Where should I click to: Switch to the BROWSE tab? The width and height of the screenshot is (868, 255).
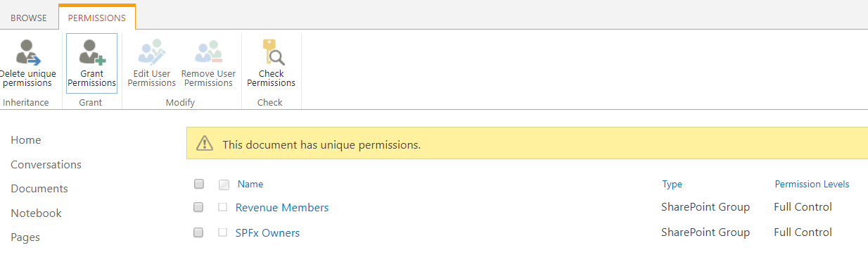point(29,18)
